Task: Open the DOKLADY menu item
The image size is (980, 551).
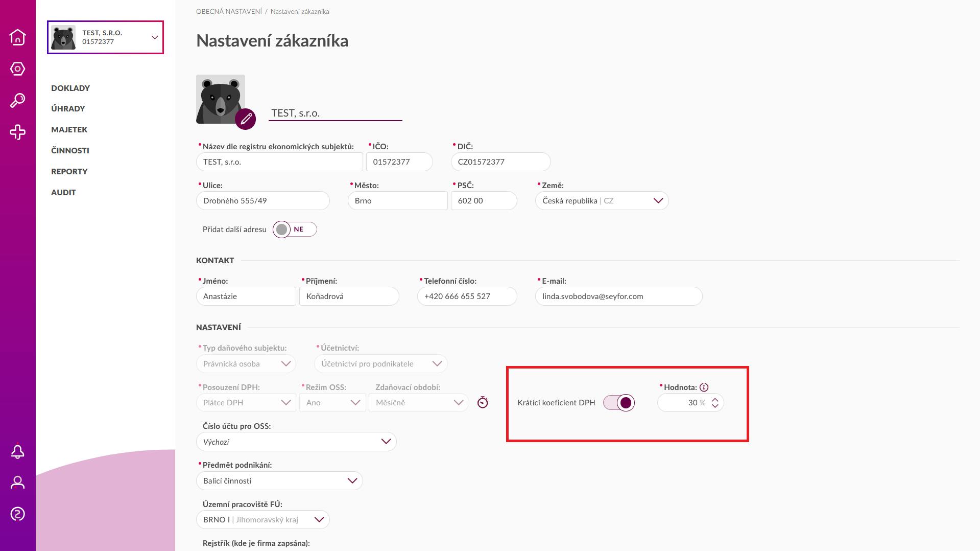Action: (x=70, y=88)
